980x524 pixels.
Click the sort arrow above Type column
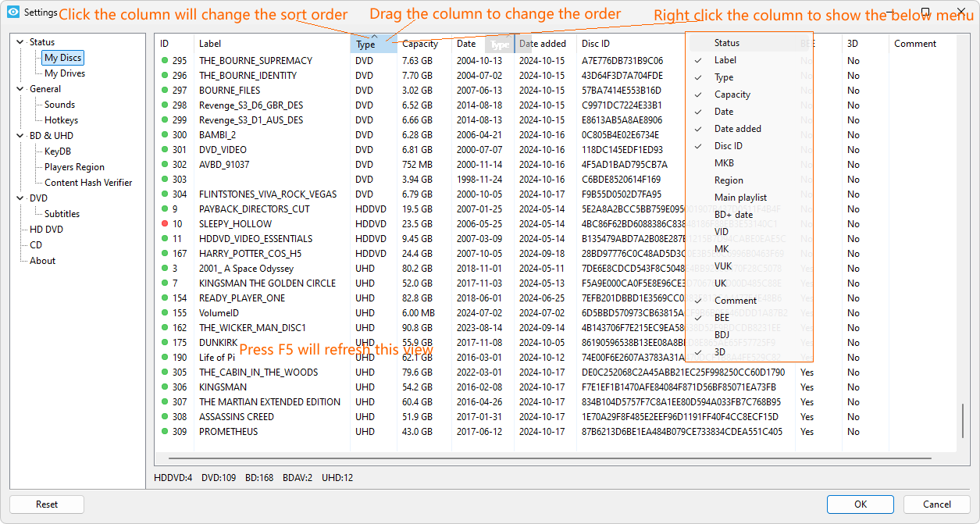(x=374, y=36)
